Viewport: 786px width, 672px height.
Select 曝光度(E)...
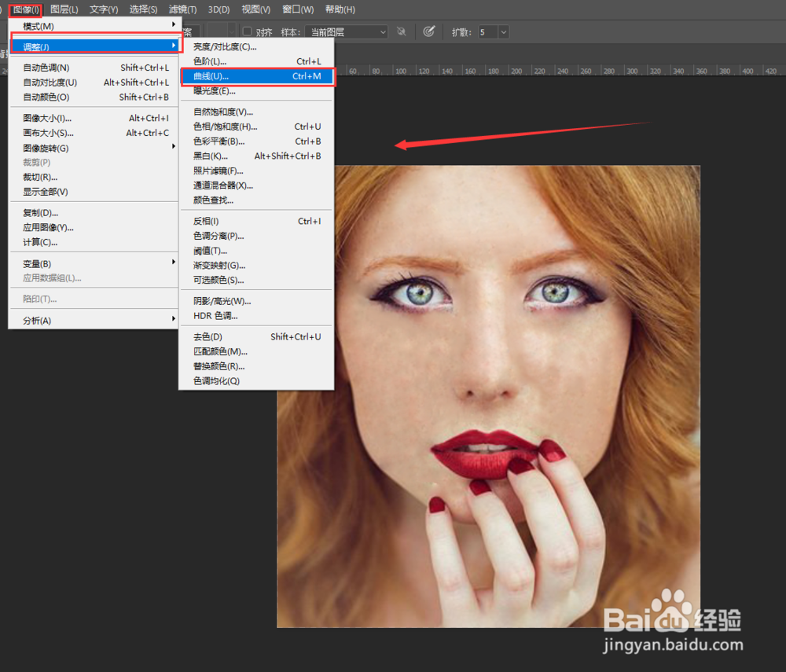(x=257, y=90)
